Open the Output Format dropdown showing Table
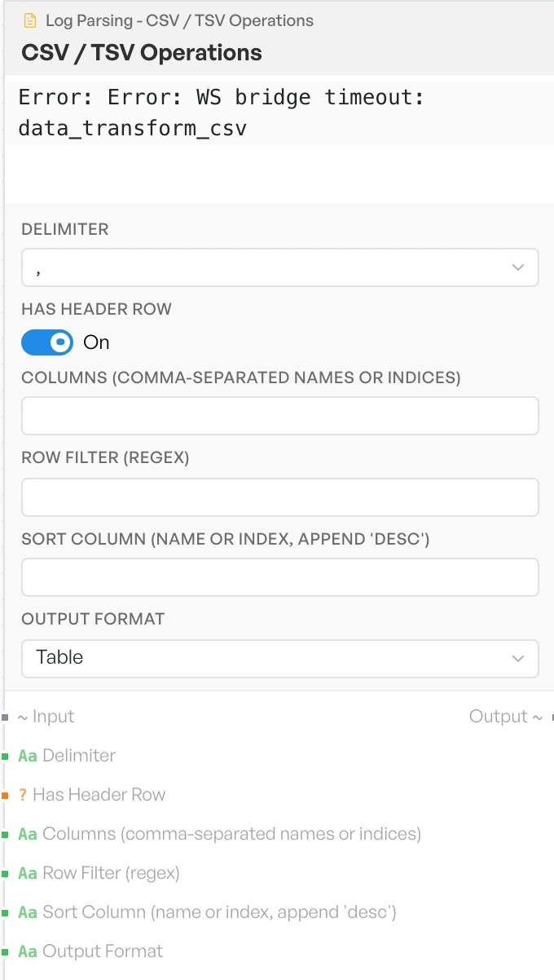Viewport: 554px width, 980px height. (x=280, y=658)
